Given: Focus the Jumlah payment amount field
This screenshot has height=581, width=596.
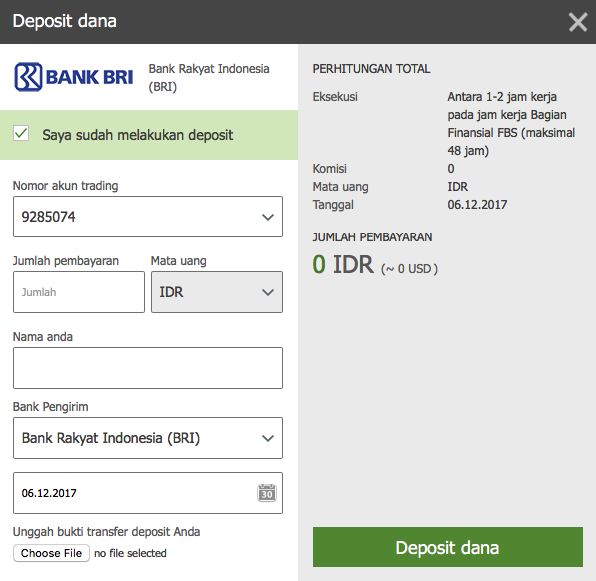Looking at the screenshot, I should [x=79, y=292].
